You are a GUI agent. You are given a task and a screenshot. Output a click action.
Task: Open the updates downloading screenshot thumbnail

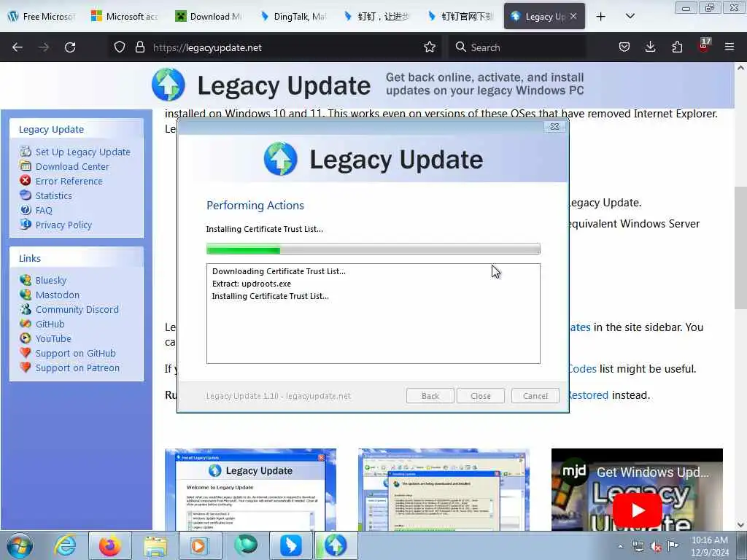[444, 489]
